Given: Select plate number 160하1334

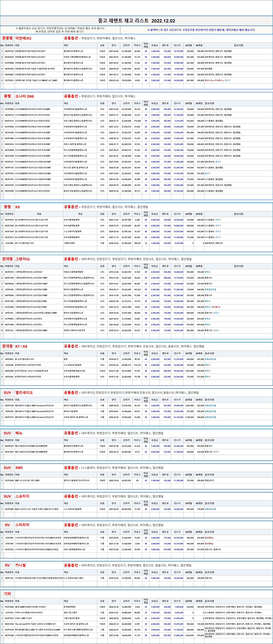Looking at the screenshot, I should 9,51.
